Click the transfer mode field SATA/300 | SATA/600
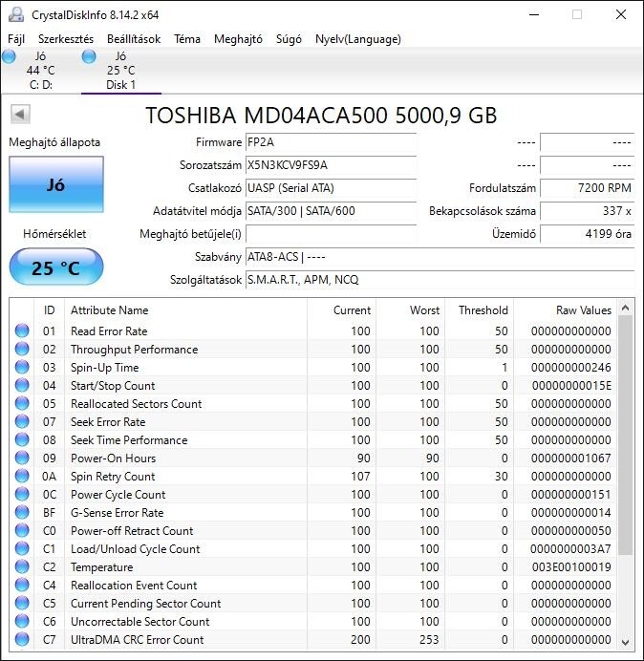The image size is (644, 661). click(x=331, y=211)
